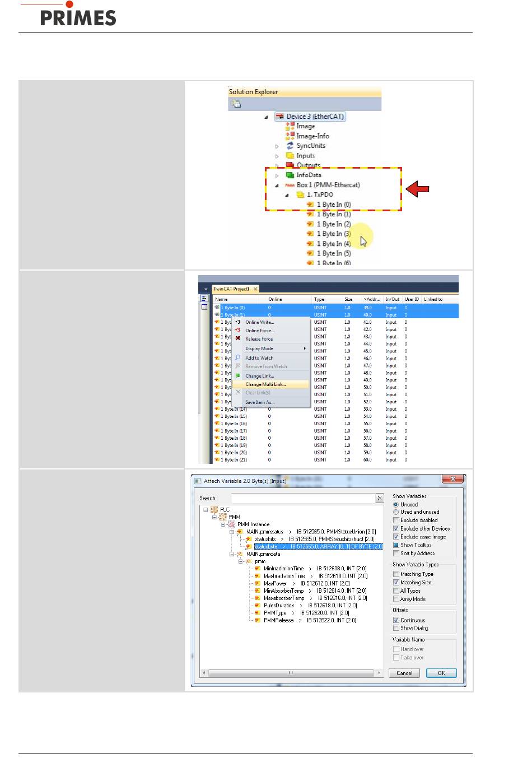Click the Online Write arrow icon in context menu

237,322
